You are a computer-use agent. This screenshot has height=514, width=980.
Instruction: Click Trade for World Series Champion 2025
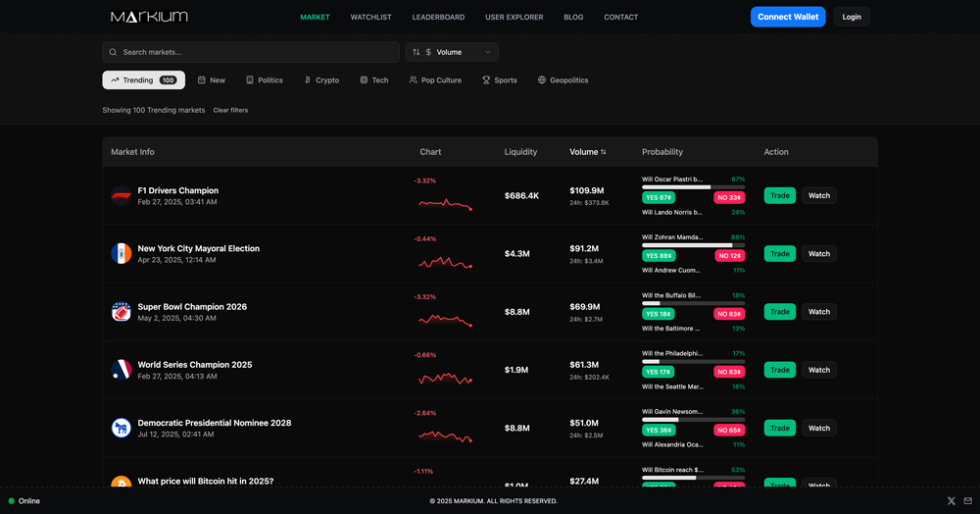tap(779, 370)
